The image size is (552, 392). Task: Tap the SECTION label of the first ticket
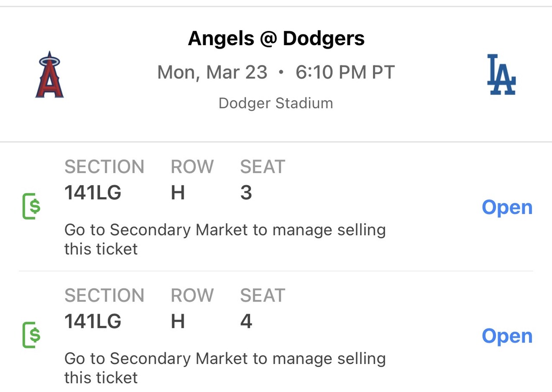[x=104, y=167]
